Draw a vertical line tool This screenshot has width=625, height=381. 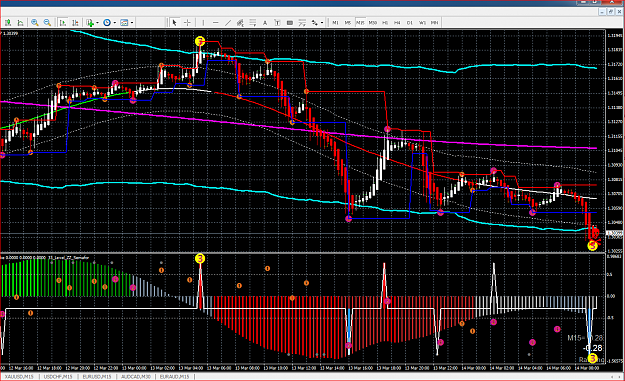click(203, 23)
